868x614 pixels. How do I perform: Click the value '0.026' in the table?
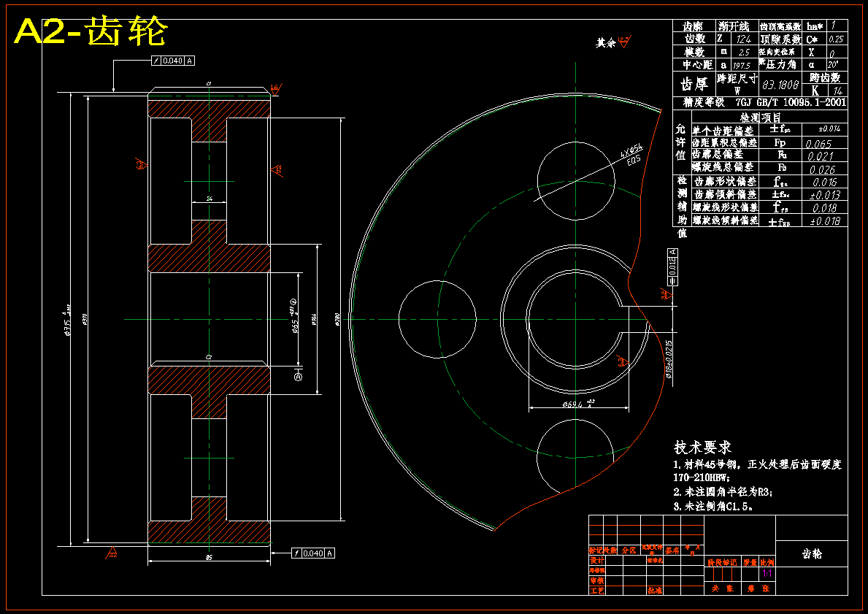coord(821,169)
